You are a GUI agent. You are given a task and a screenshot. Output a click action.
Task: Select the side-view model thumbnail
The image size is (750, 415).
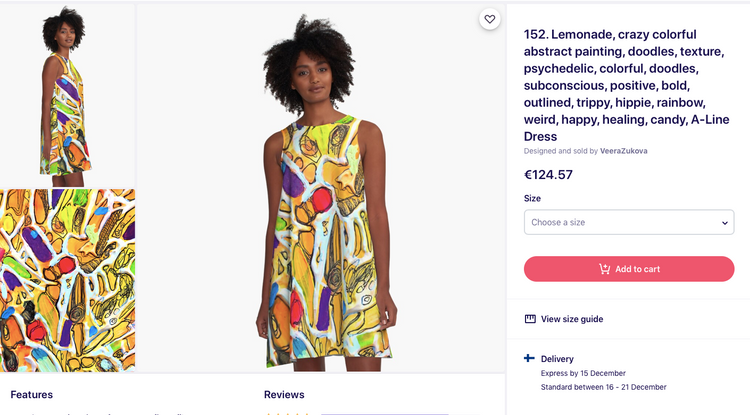(68, 95)
